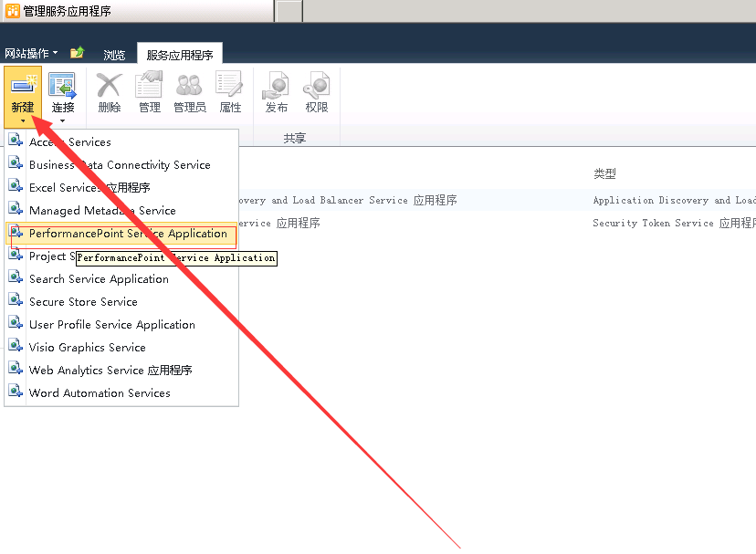This screenshot has width=756, height=554.
Task: Open the Load Balancer Service 应用程序 link
Action: (348, 200)
